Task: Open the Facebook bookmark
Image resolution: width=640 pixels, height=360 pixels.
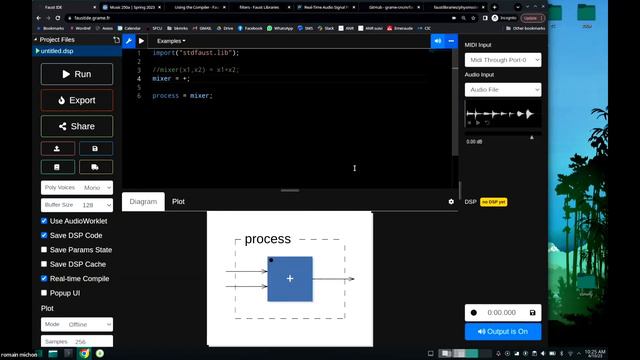Action: click(x=250, y=28)
